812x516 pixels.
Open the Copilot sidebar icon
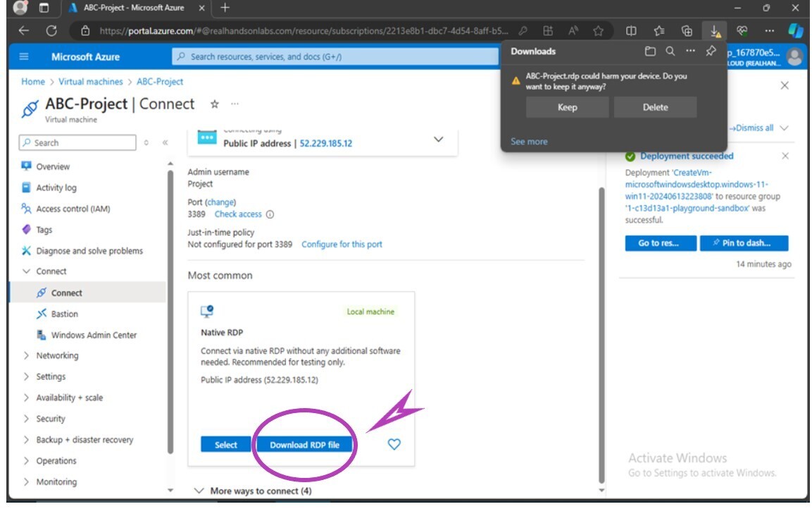[795, 30]
